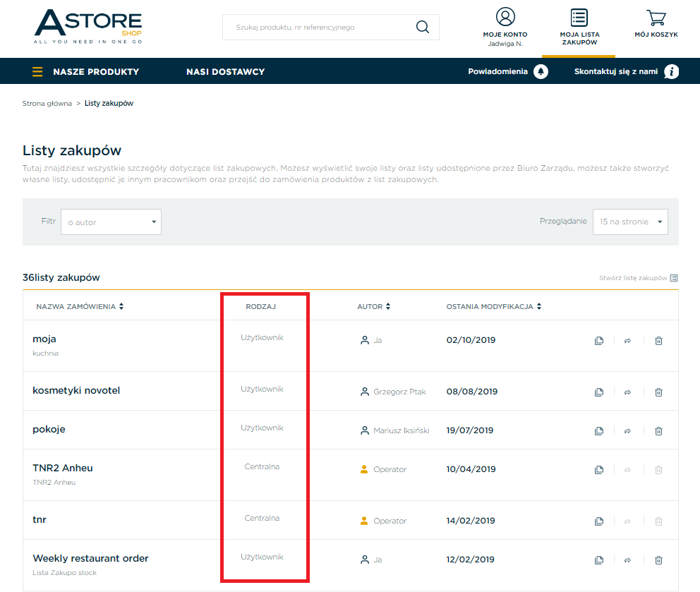Open Nasi Dostawcy menu
Viewport: 700px width, 592px height.
click(225, 71)
